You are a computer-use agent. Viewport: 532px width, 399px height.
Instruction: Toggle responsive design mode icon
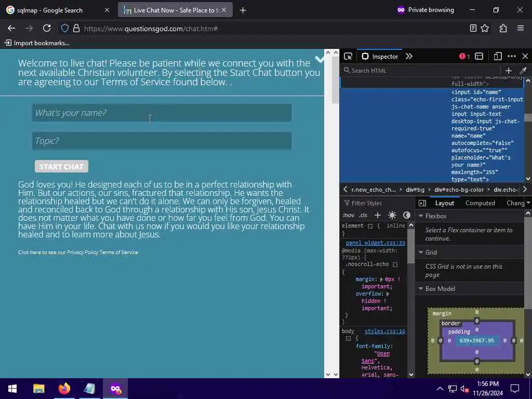(497, 56)
